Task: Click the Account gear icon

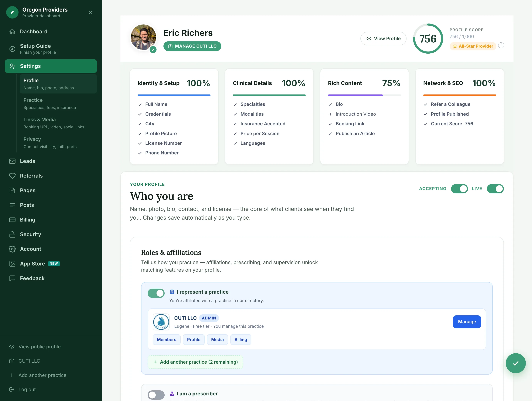Action: (12, 249)
